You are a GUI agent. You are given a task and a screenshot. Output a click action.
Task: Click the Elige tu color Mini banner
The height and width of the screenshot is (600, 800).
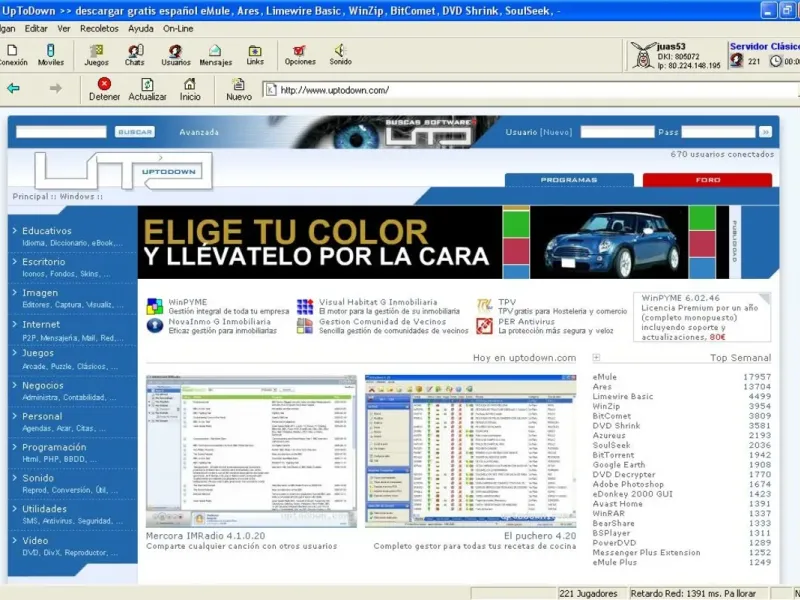coord(433,242)
